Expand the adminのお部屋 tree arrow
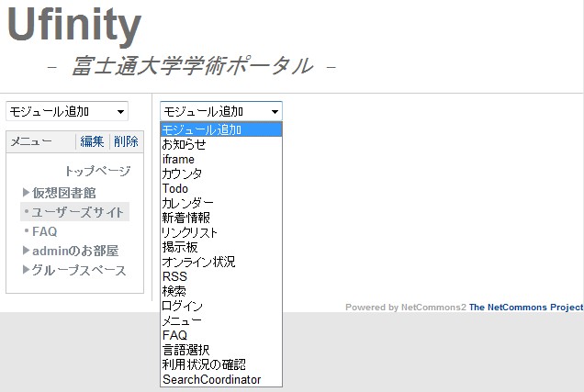 coord(26,251)
